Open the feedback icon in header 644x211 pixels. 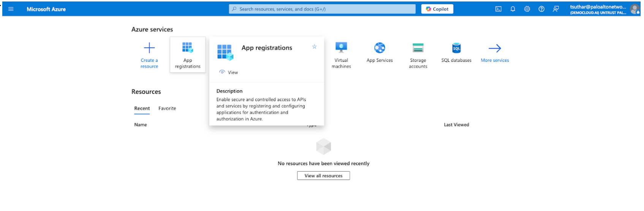pos(556,9)
